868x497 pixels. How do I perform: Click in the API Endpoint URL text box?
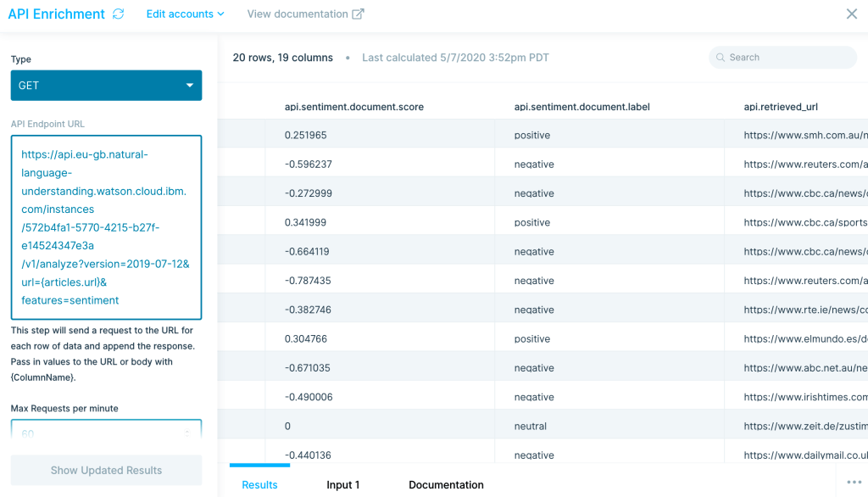point(106,227)
